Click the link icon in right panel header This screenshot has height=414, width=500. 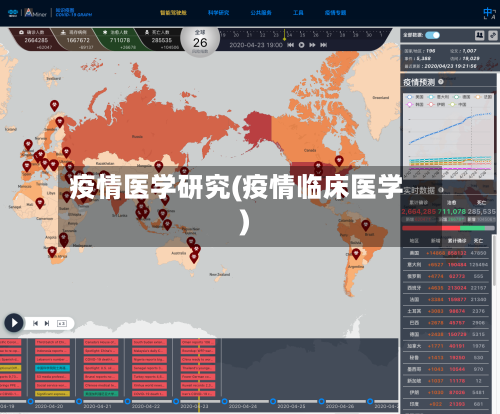tap(493, 35)
